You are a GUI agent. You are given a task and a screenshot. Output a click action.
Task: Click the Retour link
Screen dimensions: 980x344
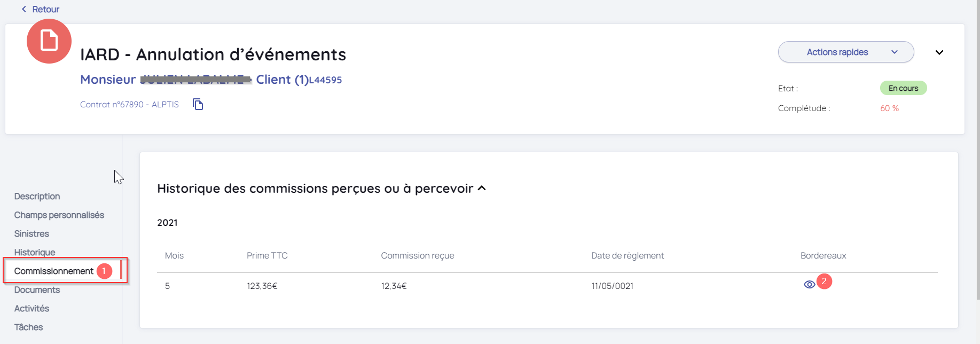coord(45,9)
